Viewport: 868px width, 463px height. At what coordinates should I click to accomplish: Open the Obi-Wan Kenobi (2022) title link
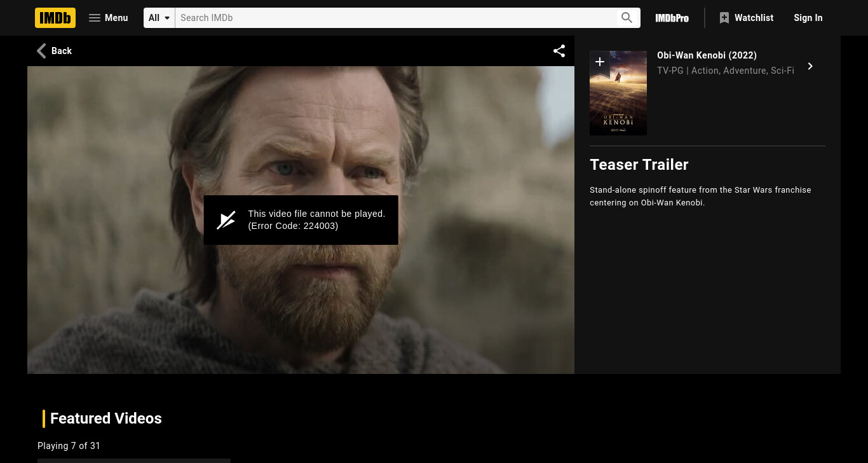pos(707,55)
